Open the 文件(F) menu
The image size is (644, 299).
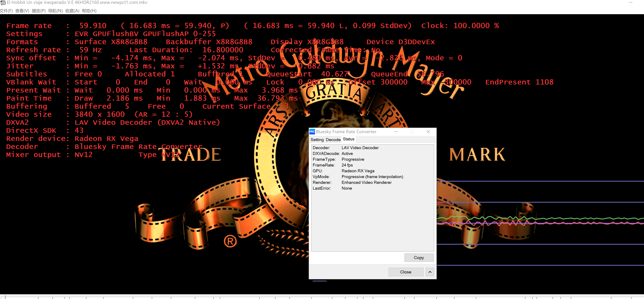pyautogui.click(x=6, y=11)
